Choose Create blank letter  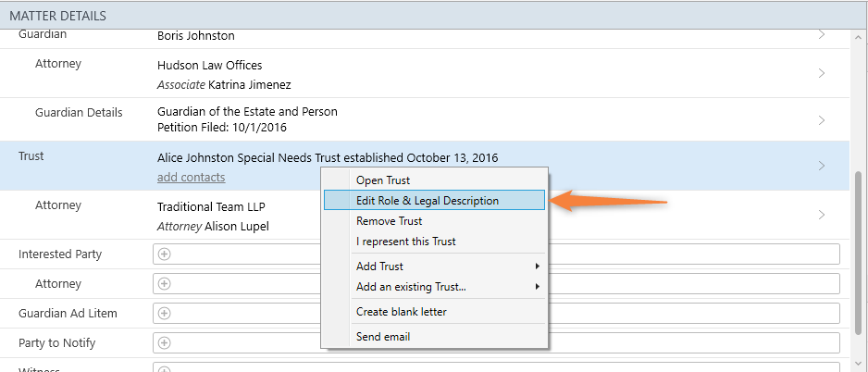(x=435, y=312)
